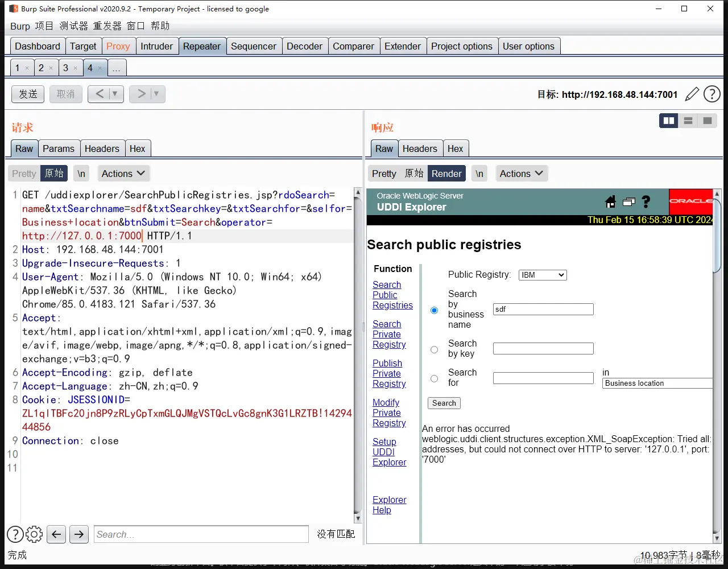The width and height of the screenshot is (728, 569).
Task: Select Search by key radio
Action: tap(435, 349)
